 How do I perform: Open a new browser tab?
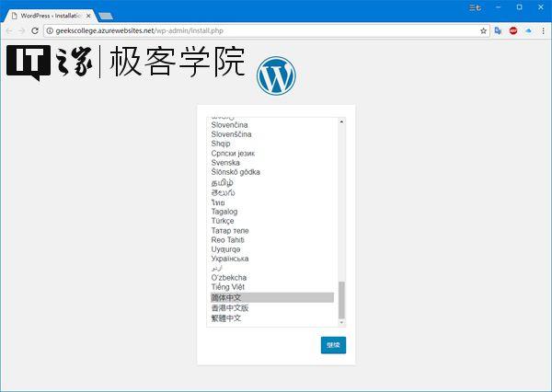(x=106, y=16)
